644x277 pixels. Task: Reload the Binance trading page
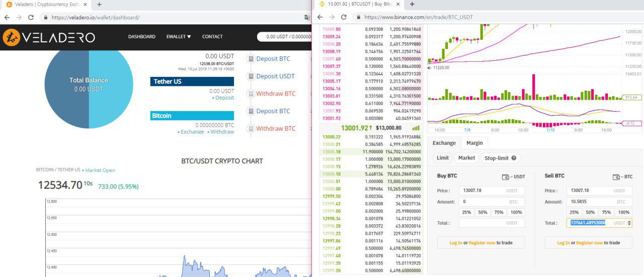point(344,17)
